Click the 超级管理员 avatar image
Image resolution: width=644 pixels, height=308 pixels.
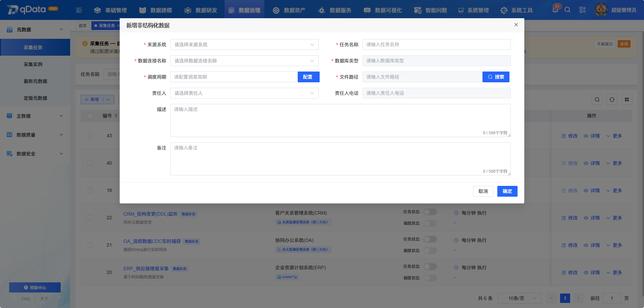601,10
